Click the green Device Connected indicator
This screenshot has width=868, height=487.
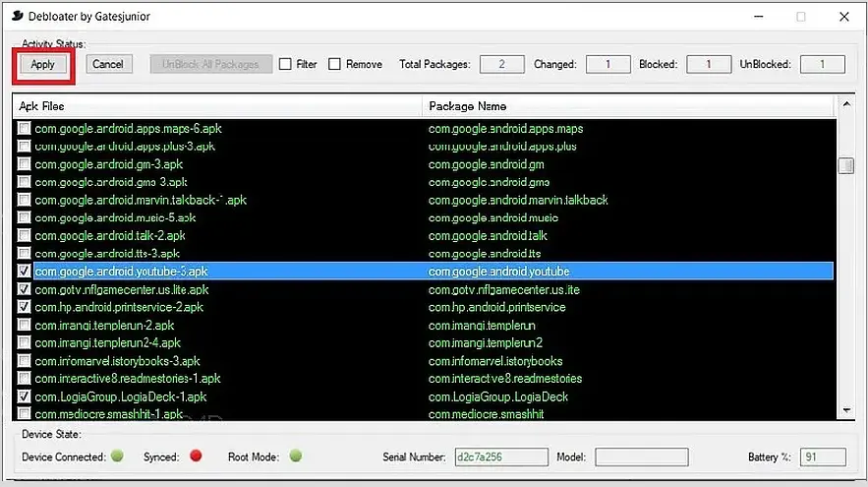point(117,456)
